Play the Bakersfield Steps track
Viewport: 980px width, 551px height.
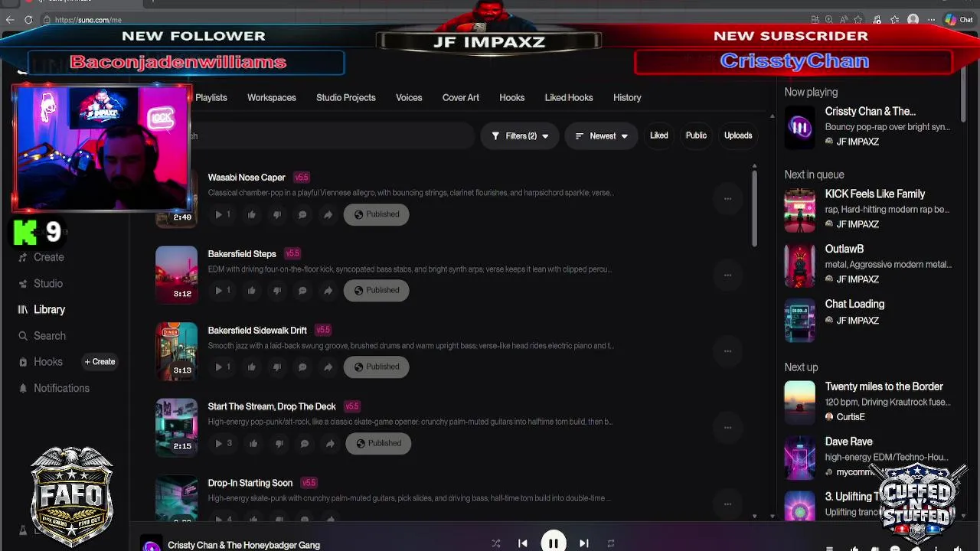pyautogui.click(x=218, y=290)
